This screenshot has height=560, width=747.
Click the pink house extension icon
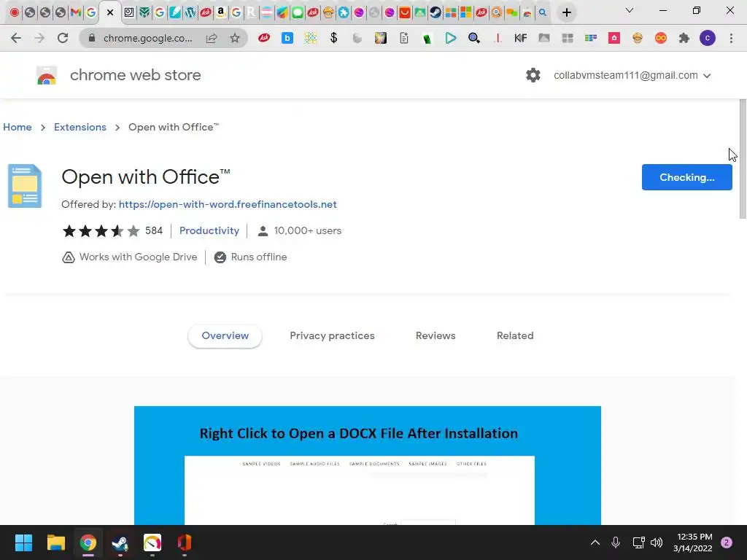(614, 38)
